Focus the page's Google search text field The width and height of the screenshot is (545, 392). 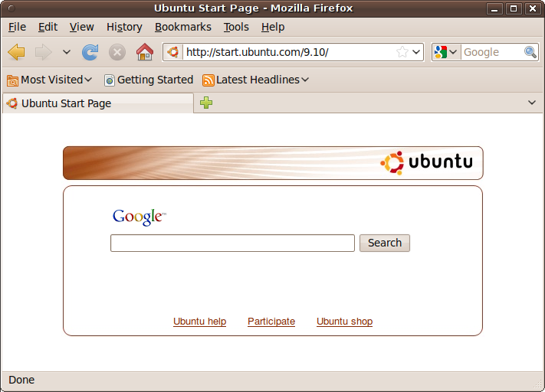(x=232, y=243)
